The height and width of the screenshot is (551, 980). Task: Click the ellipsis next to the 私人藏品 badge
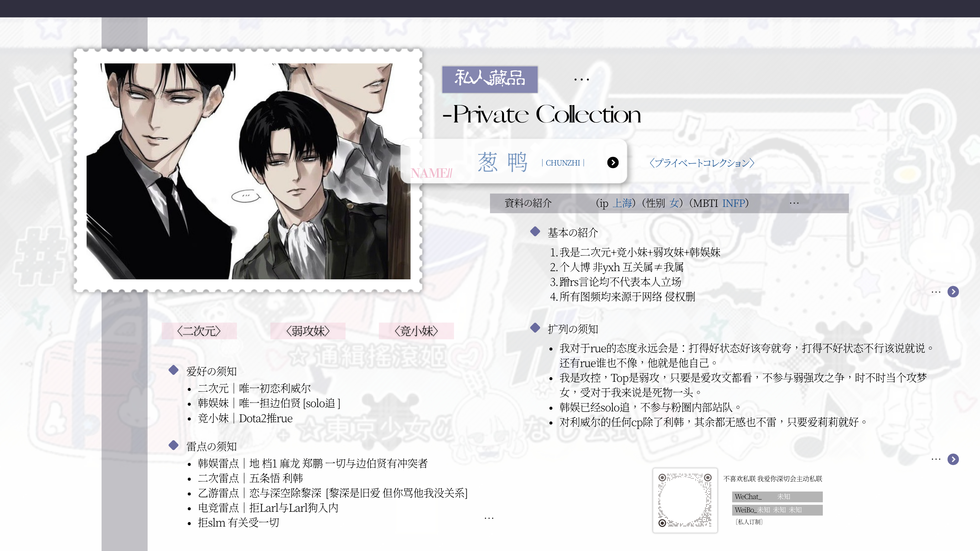581,80
